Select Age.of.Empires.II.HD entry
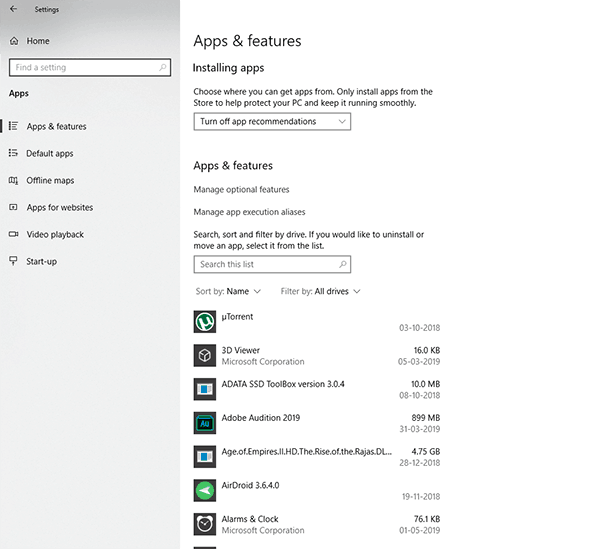The width and height of the screenshot is (600, 549). point(317,456)
